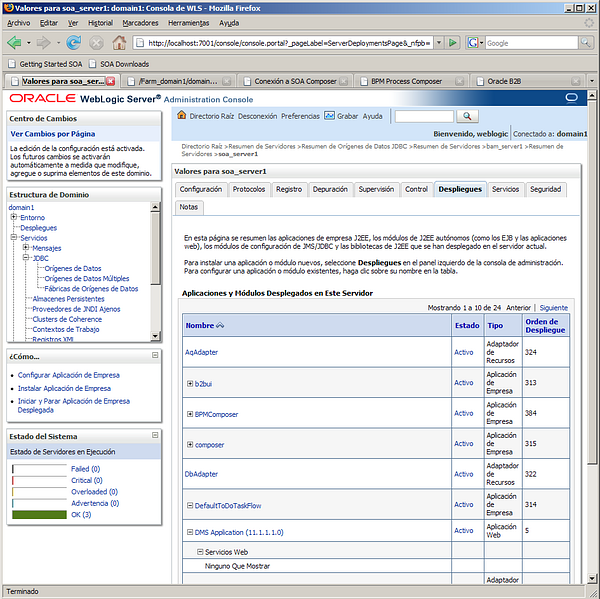Image resolution: width=600 pixels, height=599 pixels.
Task: Collapse the DMS Application row
Action: (x=190, y=531)
